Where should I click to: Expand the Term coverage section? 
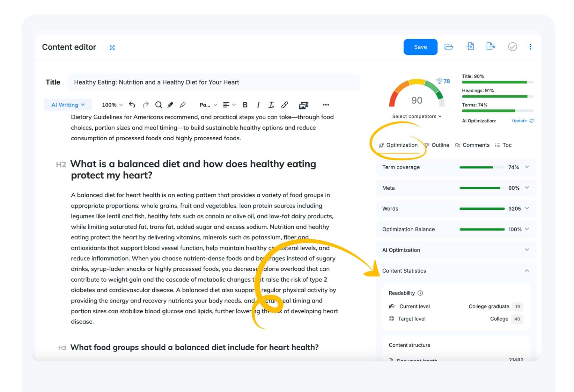click(x=456, y=167)
